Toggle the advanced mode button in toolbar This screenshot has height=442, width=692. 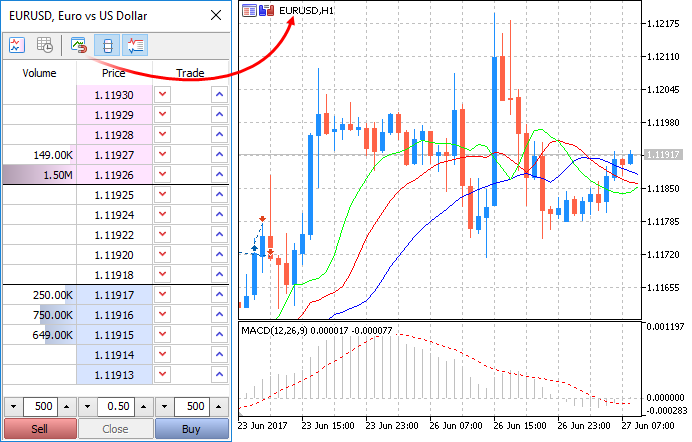tap(136, 45)
